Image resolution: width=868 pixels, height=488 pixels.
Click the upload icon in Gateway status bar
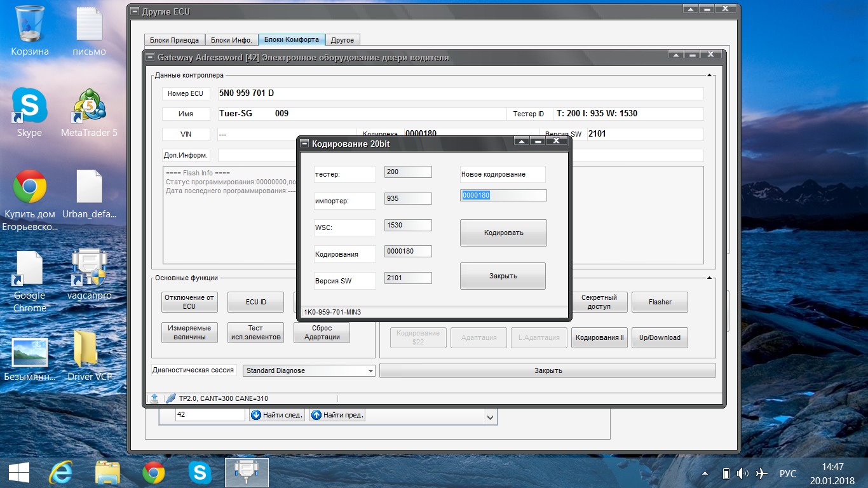(154, 398)
